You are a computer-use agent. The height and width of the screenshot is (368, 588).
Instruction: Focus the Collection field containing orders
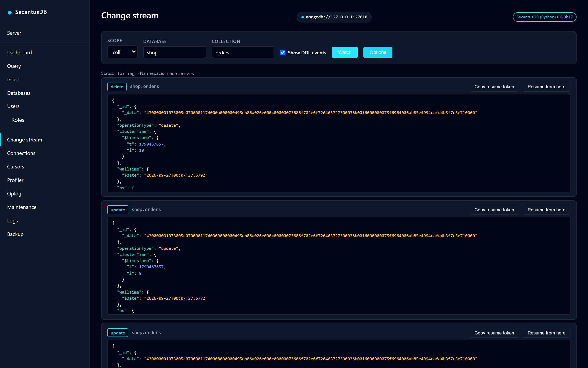click(x=243, y=52)
